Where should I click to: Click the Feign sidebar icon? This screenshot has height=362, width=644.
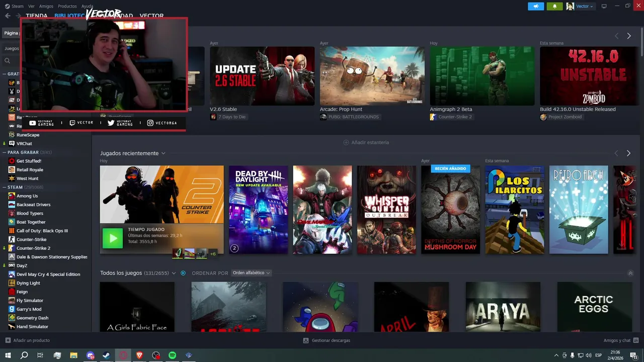pos(12,292)
